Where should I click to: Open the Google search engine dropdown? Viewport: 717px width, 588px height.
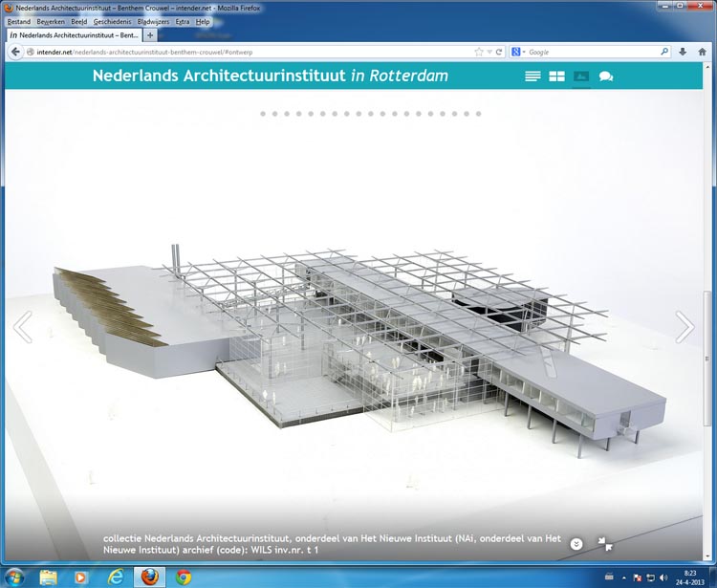518,53
